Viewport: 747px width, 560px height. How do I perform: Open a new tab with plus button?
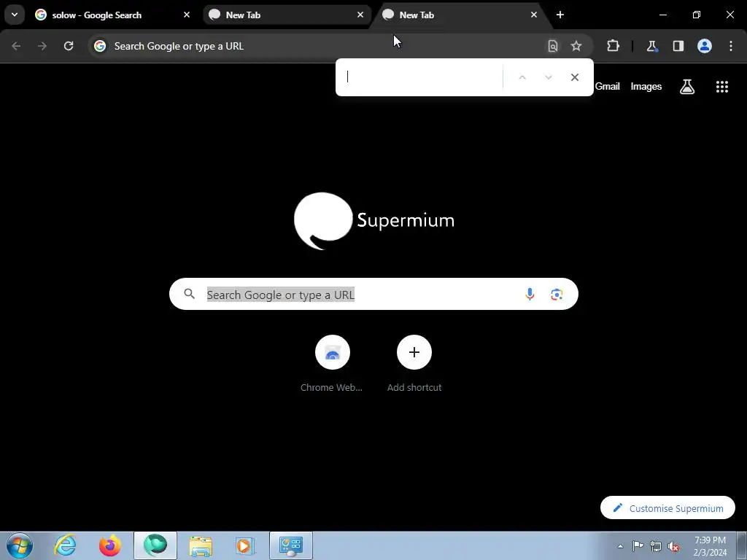pyautogui.click(x=560, y=15)
